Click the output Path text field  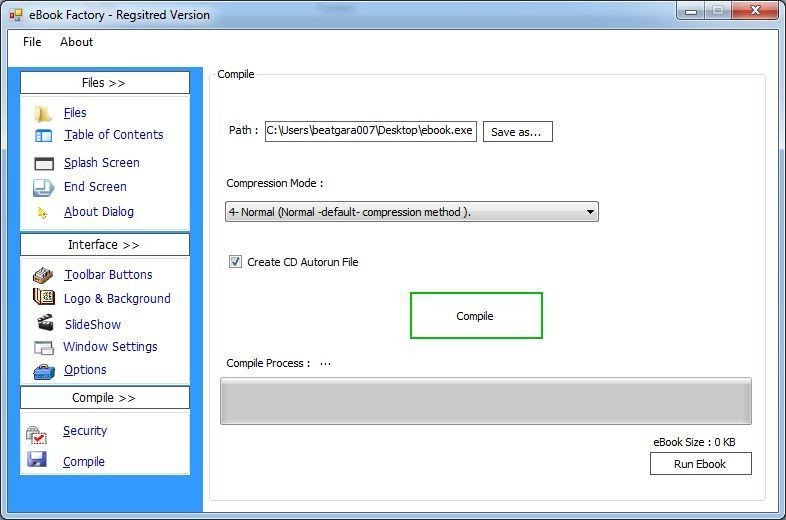tap(370, 131)
